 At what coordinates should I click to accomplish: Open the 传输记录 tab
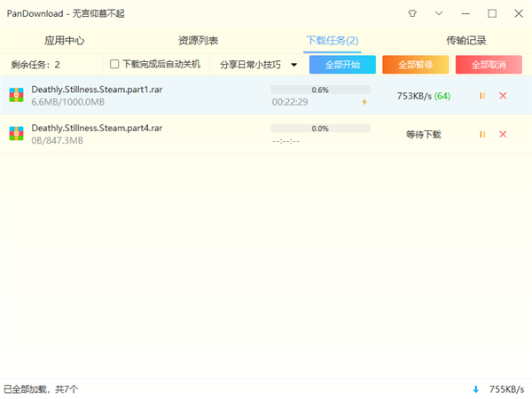pyautogui.click(x=465, y=41)
